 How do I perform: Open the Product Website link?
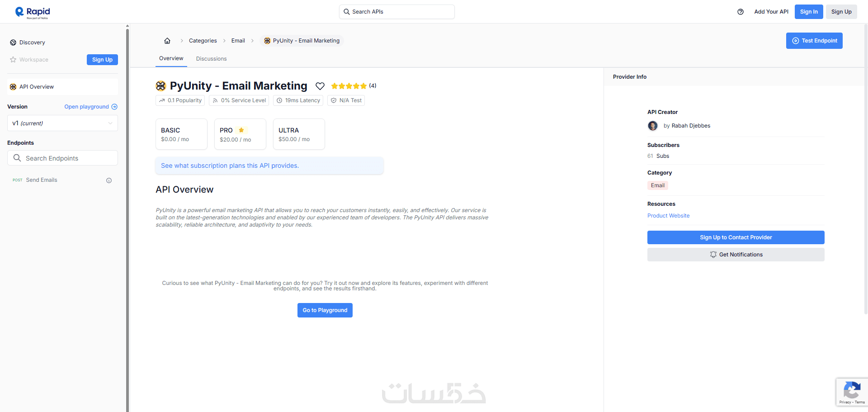pyautogui.click(x=668, y=216)
